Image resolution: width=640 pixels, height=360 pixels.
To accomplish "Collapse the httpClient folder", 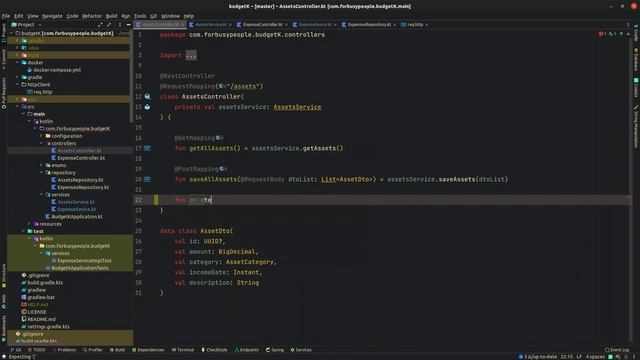I will click(18, 84).
